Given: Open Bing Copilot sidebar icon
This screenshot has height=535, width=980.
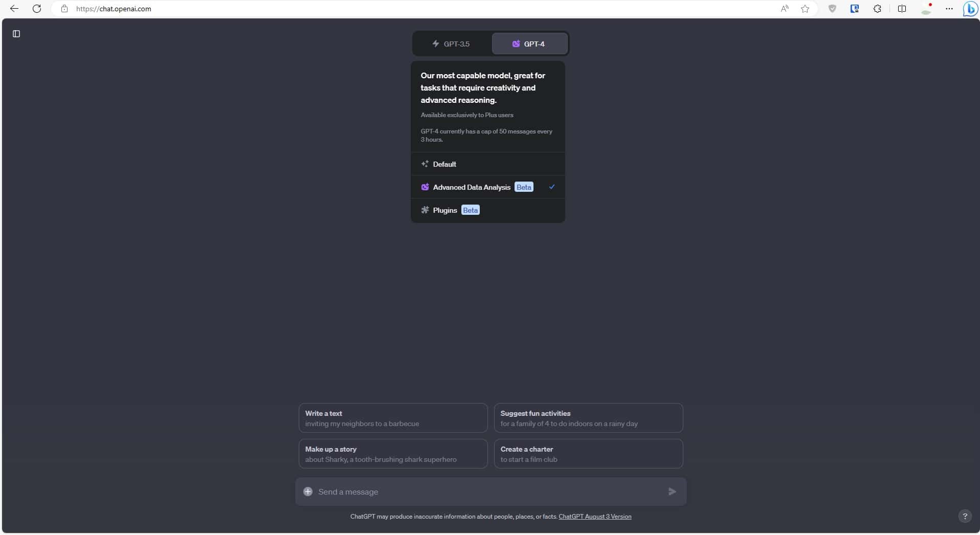Looking at the screenshot, I should pos(970,9).
